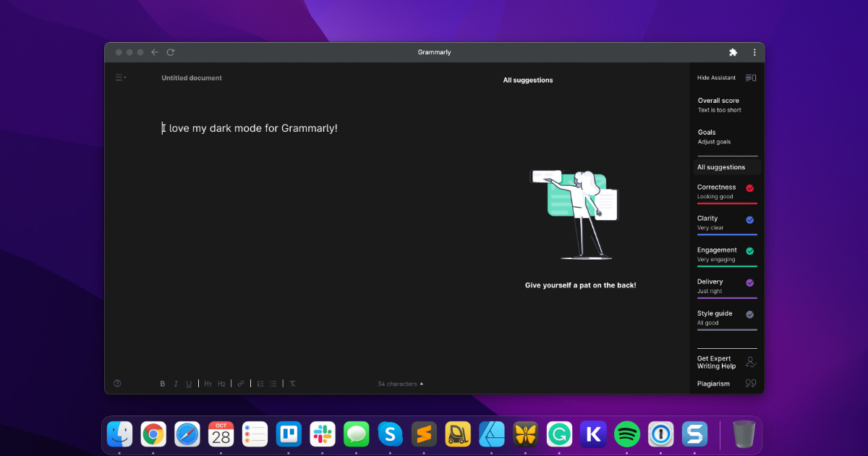Click the green Engagement check icon

750,251
